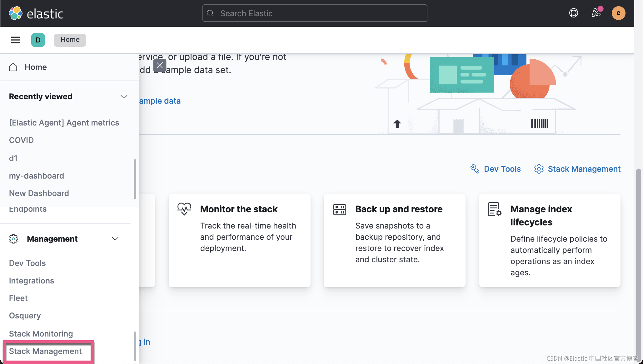This screenshot has height=364, width=643.
Task: Click the Management gear icon
Action: [13, 239]
